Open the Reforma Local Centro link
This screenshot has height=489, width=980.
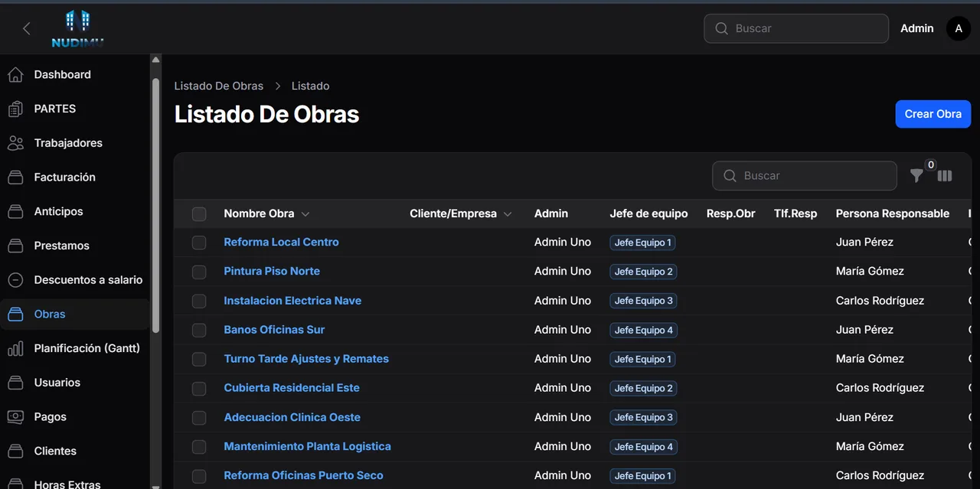pos(281,242)
